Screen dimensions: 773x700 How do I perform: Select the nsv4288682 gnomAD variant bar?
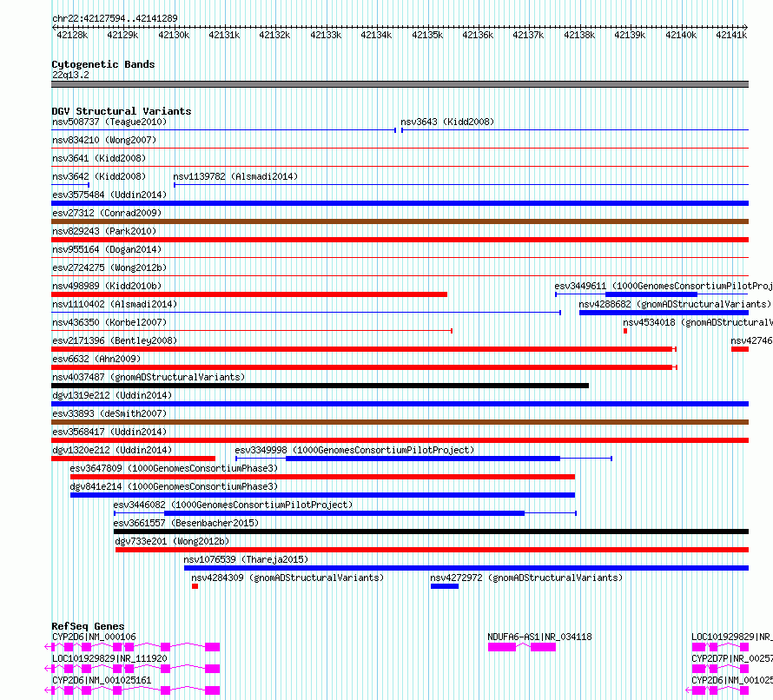(664, 313)
